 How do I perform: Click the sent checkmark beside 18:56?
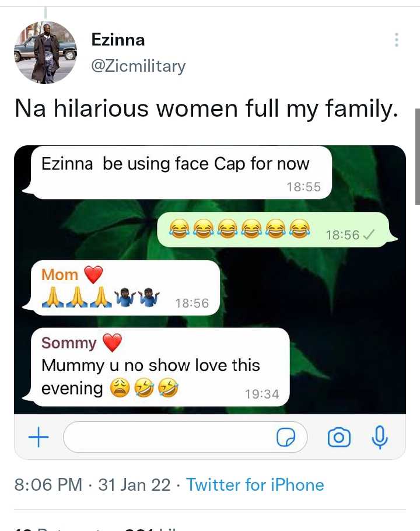(368, 235)
